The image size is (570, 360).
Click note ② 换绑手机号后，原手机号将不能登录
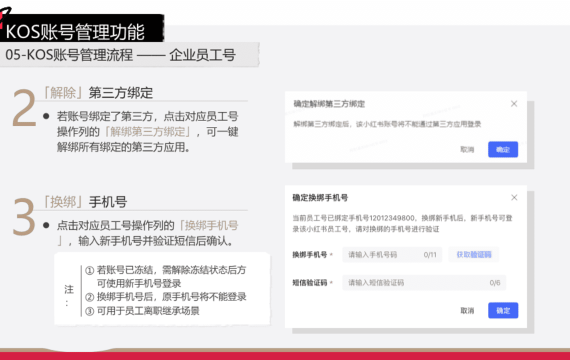pos(166,297)
